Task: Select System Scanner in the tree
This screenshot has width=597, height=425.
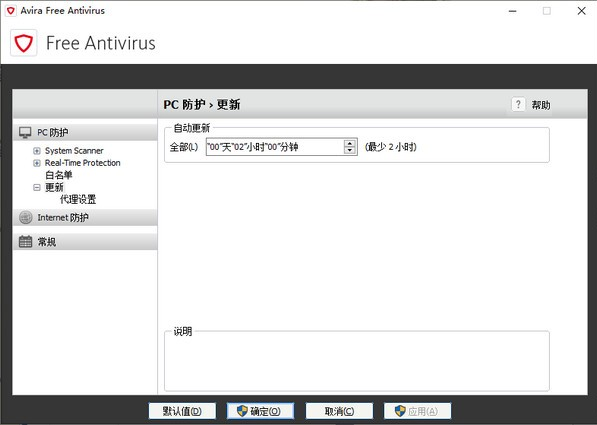Action: click(x=74, y=151)
